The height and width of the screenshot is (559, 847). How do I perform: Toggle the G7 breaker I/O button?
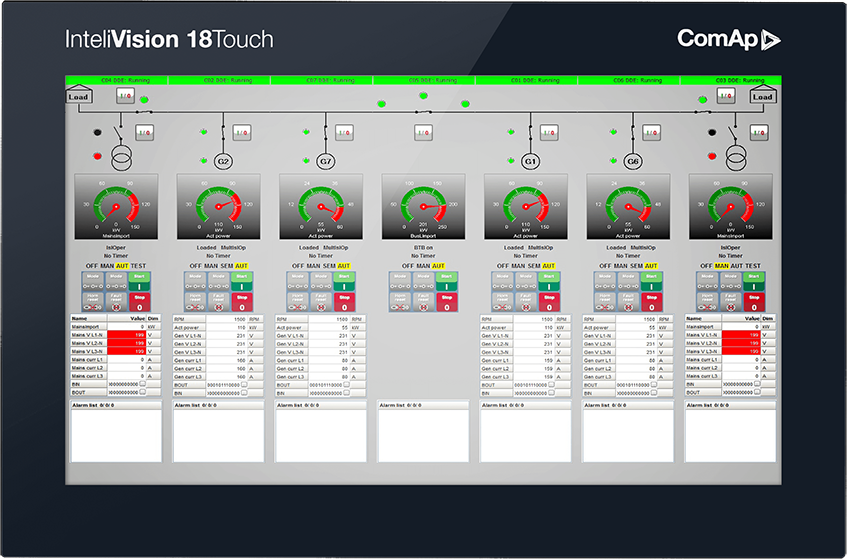(x=344, y=132)
